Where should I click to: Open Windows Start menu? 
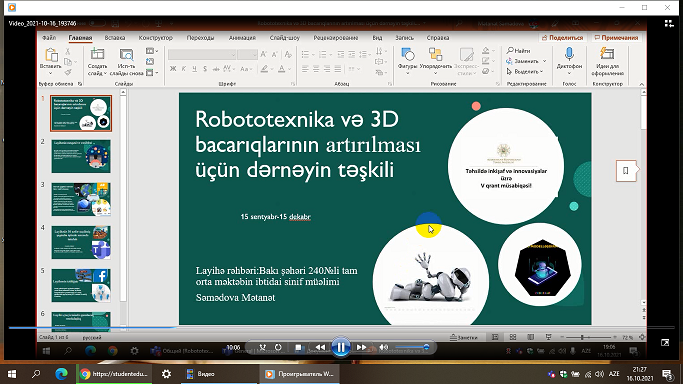click(12, 374)
